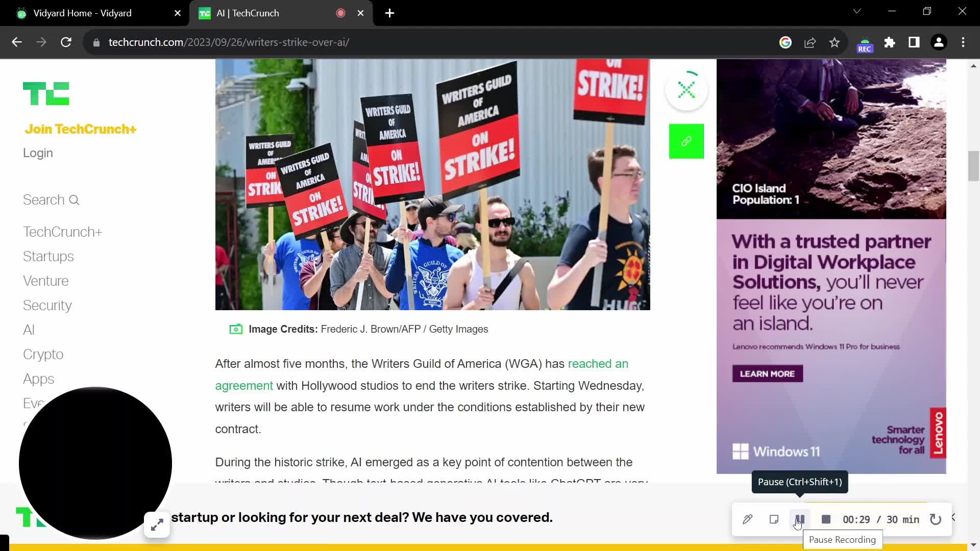
Task: Go to the Venture section
Action: click(45, 281)
